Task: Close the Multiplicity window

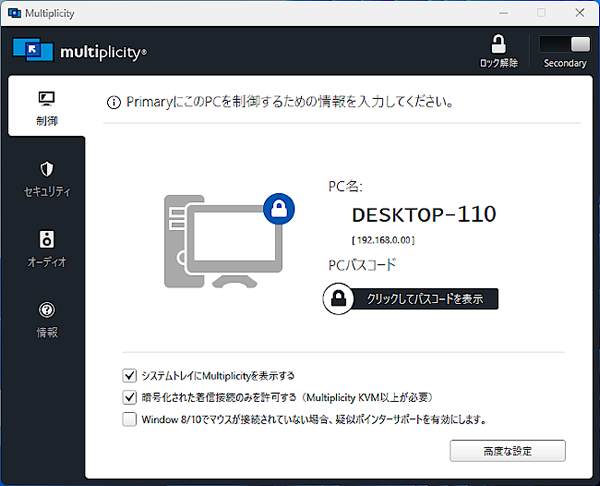Action: tap(580, 13)
